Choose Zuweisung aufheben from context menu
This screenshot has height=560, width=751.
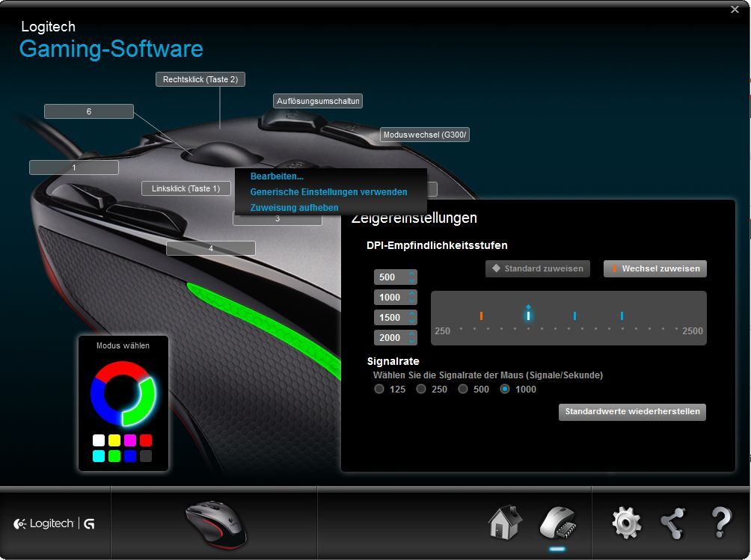point(294,208)
